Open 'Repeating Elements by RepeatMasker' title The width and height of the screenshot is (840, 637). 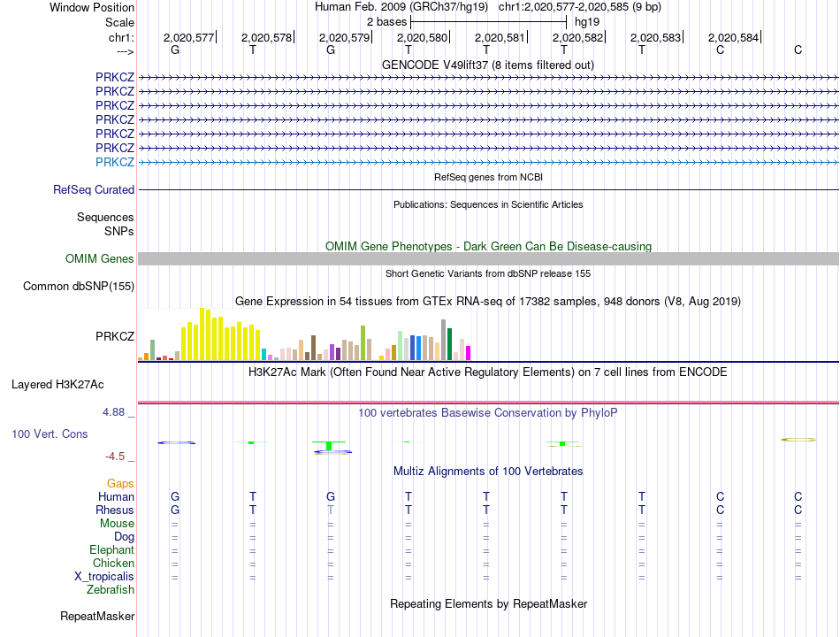tap(488, 603)
